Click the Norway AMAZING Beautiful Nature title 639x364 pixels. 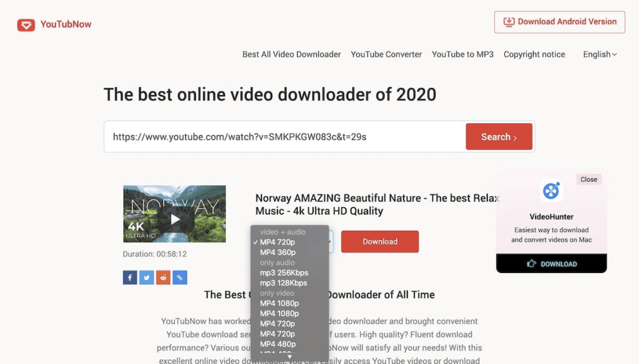(x=377, y=204)
